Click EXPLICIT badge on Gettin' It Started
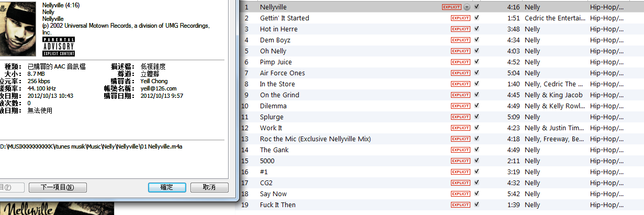The image size is (644, 215). [x=460, y=18]
